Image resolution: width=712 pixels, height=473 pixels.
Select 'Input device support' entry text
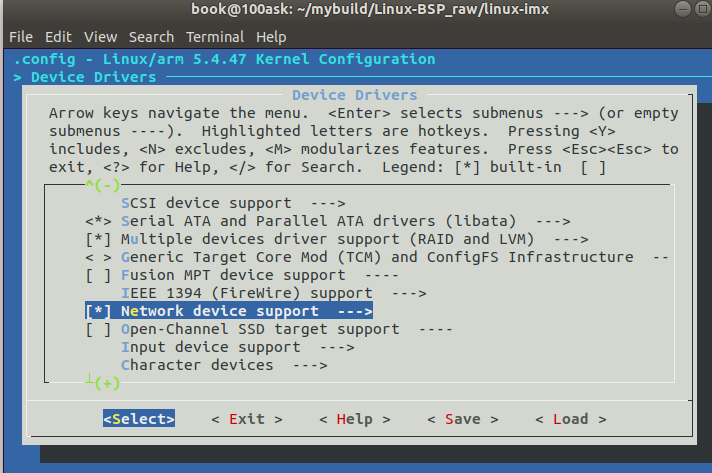tap(211, 347)
